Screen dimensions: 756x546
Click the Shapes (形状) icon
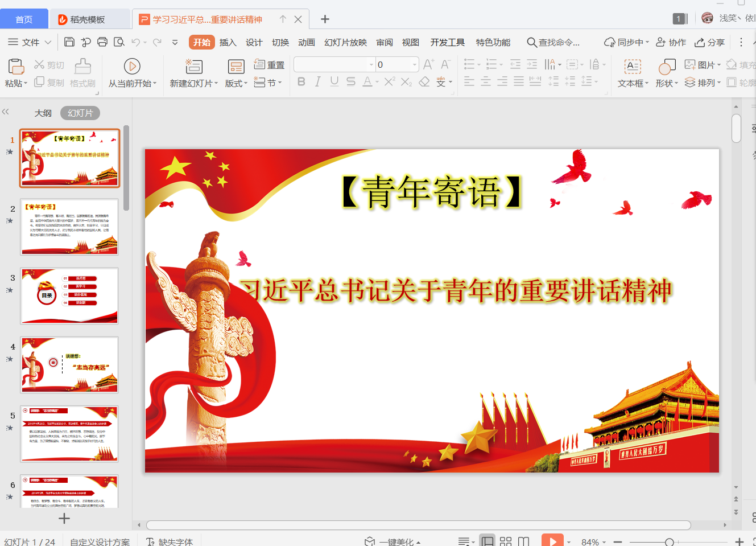click(666, 67)
